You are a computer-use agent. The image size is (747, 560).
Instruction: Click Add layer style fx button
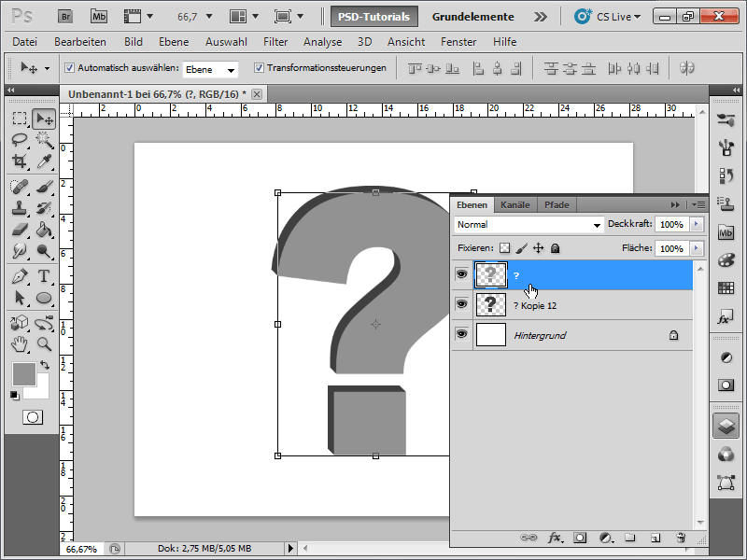(555, 539)
